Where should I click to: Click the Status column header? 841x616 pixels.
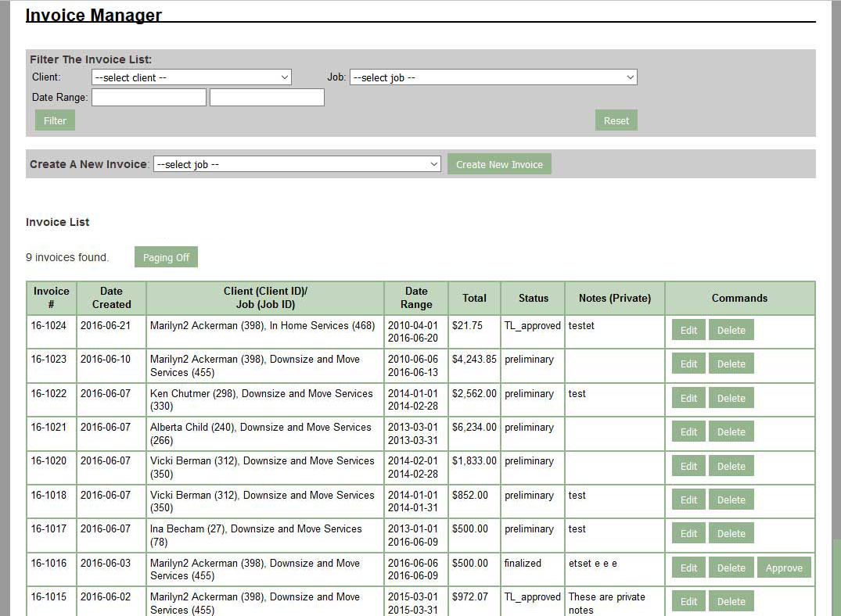click(x=533, y=298)
